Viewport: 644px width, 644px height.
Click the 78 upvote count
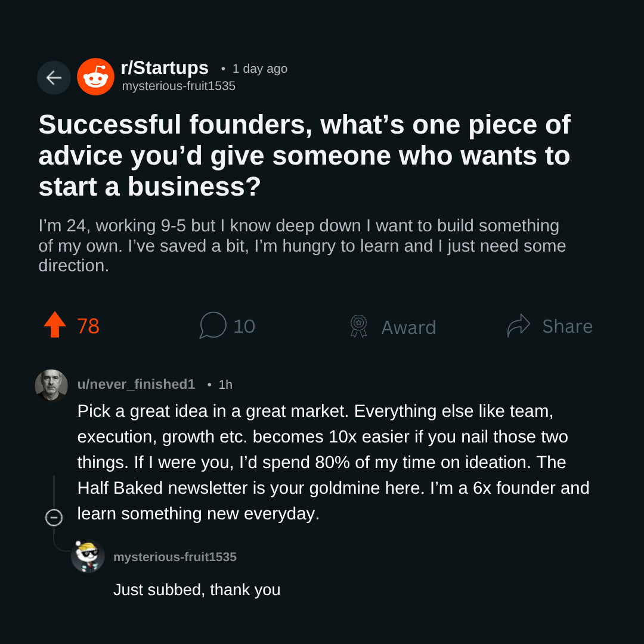[x=88, y=326]
